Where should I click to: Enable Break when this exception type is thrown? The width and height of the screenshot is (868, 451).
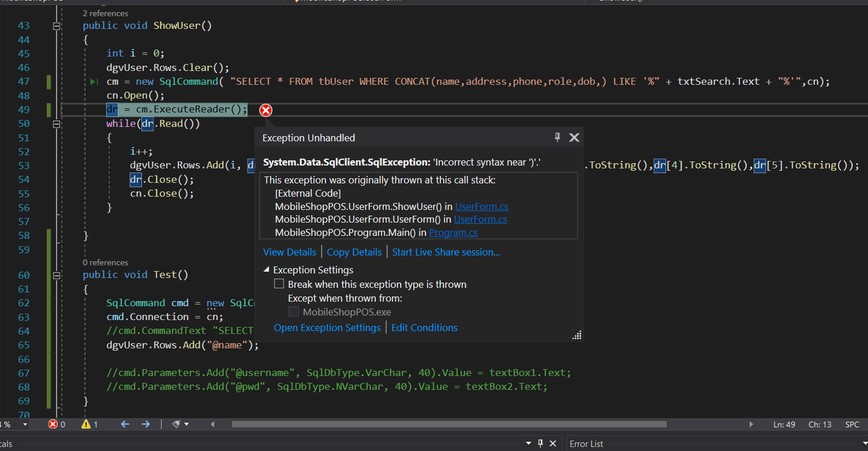coord(279,284)
